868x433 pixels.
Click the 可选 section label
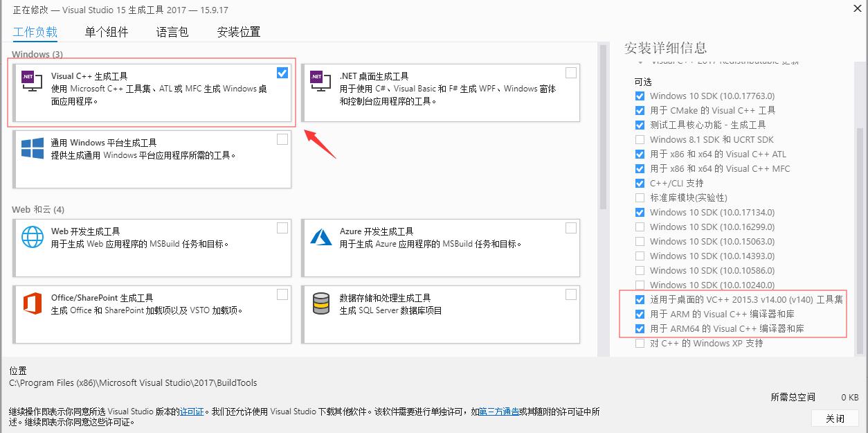click(643, 82)
